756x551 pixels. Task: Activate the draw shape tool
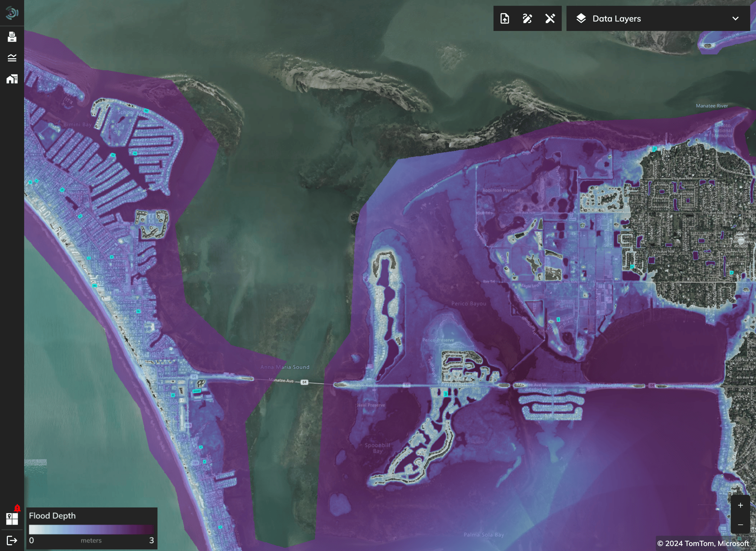(x=527, y=19)
